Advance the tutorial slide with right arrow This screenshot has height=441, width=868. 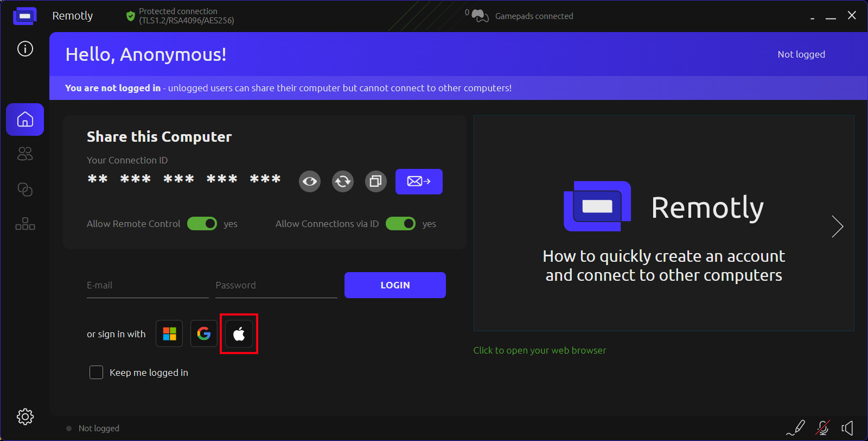point(838,226)
